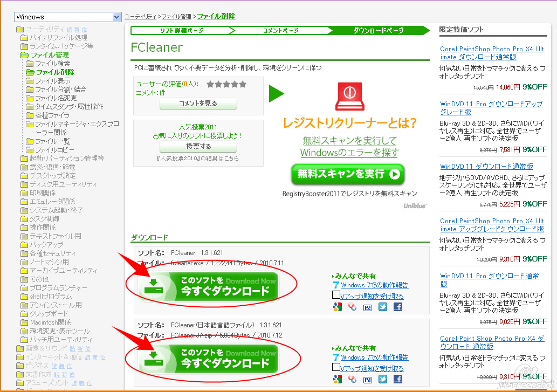The image size is (557, 392).
Task: Open ランタイムパッケージ等 tree category
Action: point(61,46)
